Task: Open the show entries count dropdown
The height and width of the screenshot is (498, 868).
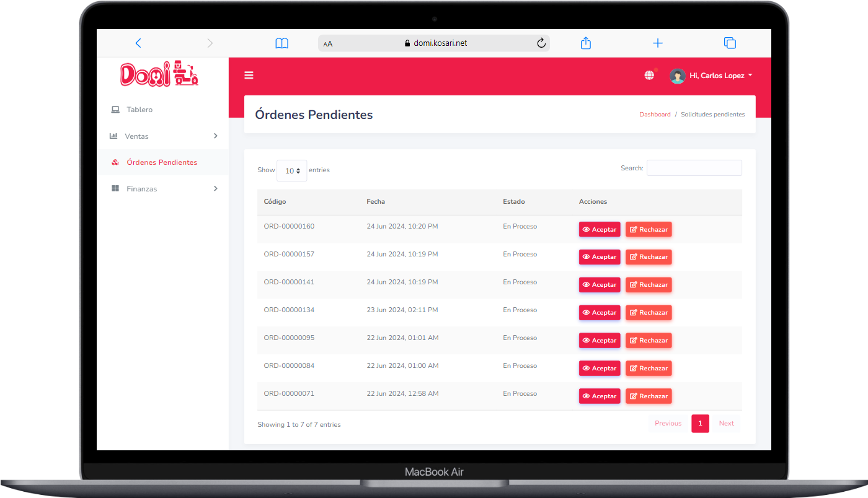Action: (291, 171)
